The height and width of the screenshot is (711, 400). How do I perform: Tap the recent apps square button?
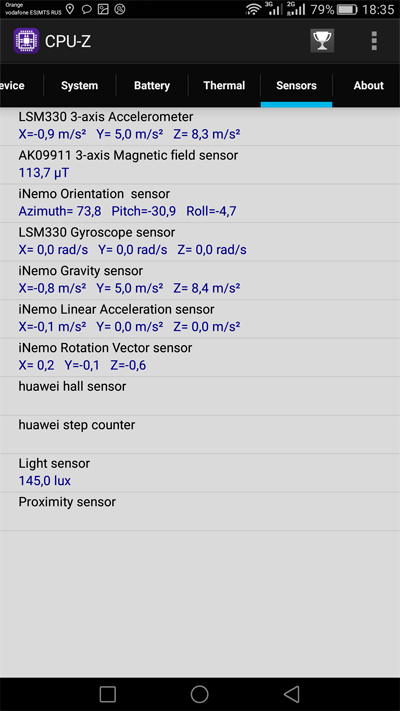107,694
